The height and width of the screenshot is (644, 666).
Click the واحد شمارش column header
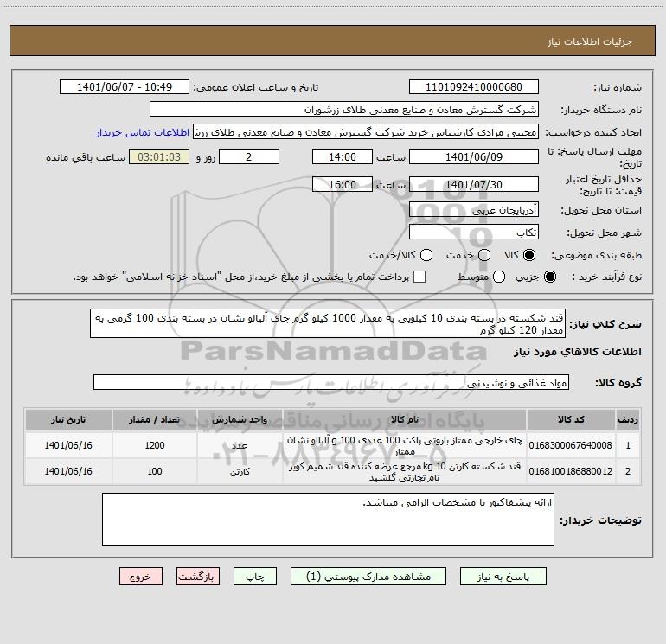click(x=240, y=420)
